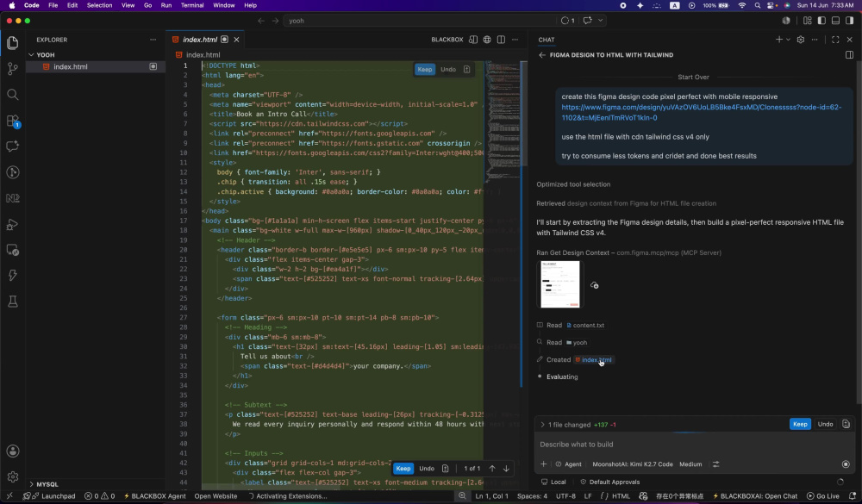Open the Chat view icon in activity bar

13,146
